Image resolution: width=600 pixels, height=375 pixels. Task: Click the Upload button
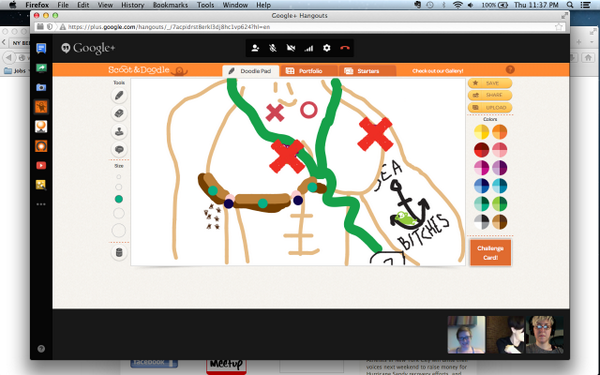click(x=490, y=108)
